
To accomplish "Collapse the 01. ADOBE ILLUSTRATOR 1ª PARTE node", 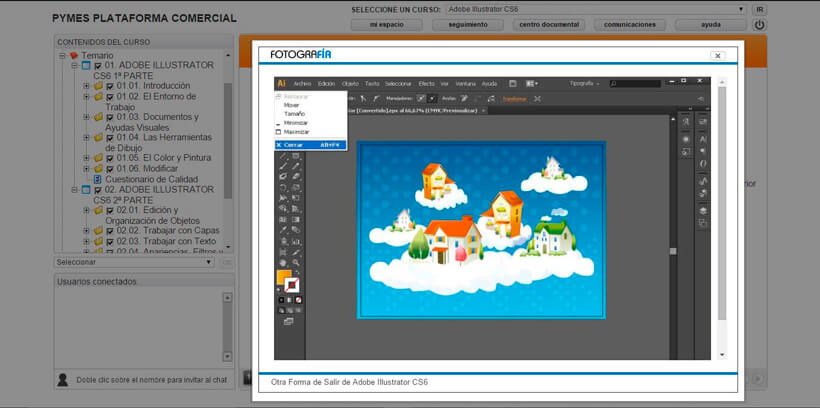I will [x=74, y=65].
